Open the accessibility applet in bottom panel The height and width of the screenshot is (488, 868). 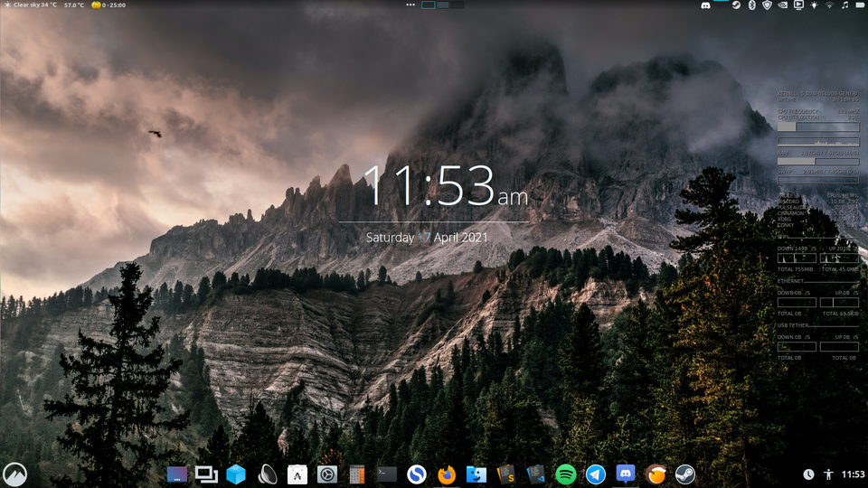pos(829,474)
